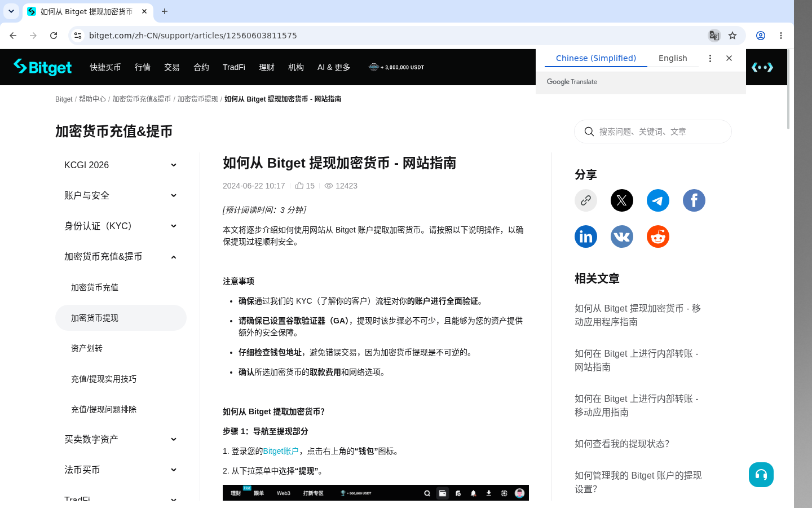Open 资产划转 sidebar item

[x=121, y=348]
